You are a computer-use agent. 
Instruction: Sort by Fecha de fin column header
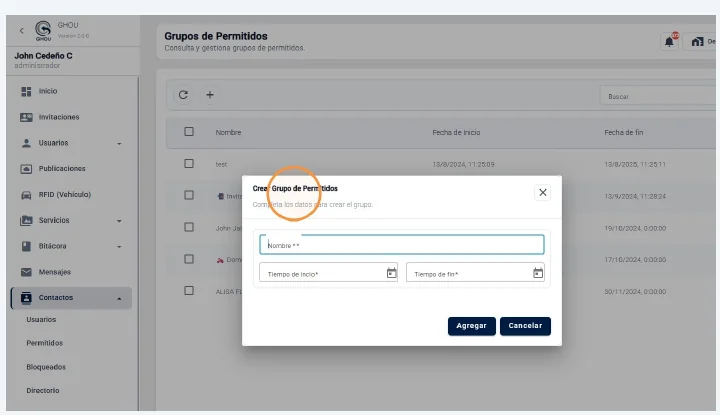point(624,133)
